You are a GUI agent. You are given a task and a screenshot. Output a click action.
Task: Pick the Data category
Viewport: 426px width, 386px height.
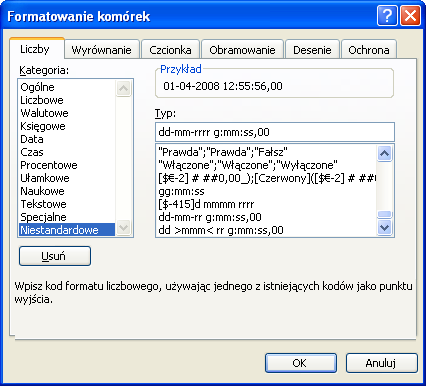coord(67,139)
